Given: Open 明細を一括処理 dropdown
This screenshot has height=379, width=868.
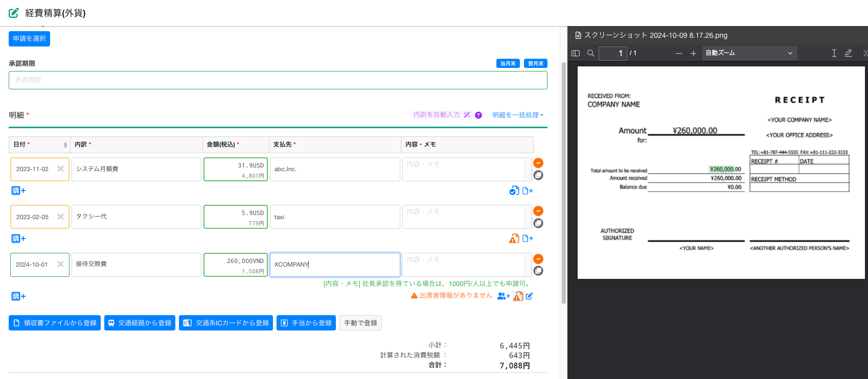Looking at the screenshot, I should tap(518, 115).
